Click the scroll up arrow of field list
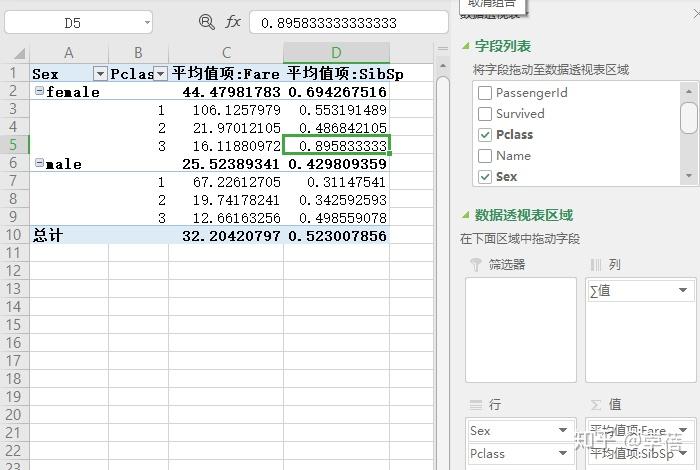 click(x=689, y=91)
